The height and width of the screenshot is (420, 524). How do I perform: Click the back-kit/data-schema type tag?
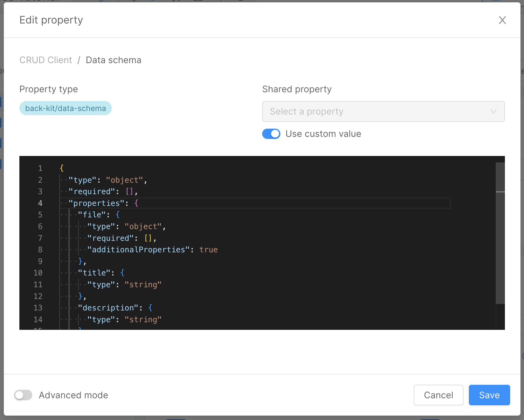click(65, 108)
